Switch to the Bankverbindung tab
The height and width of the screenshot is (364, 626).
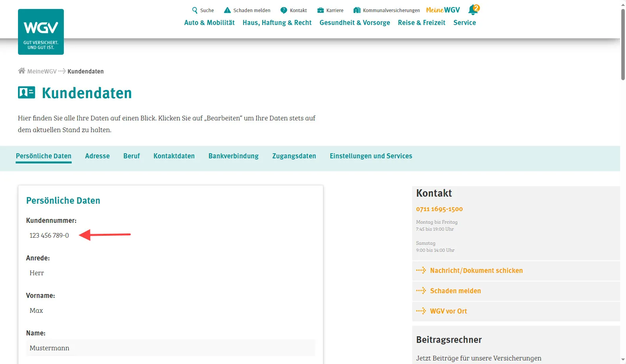click(x=233, y=156)
